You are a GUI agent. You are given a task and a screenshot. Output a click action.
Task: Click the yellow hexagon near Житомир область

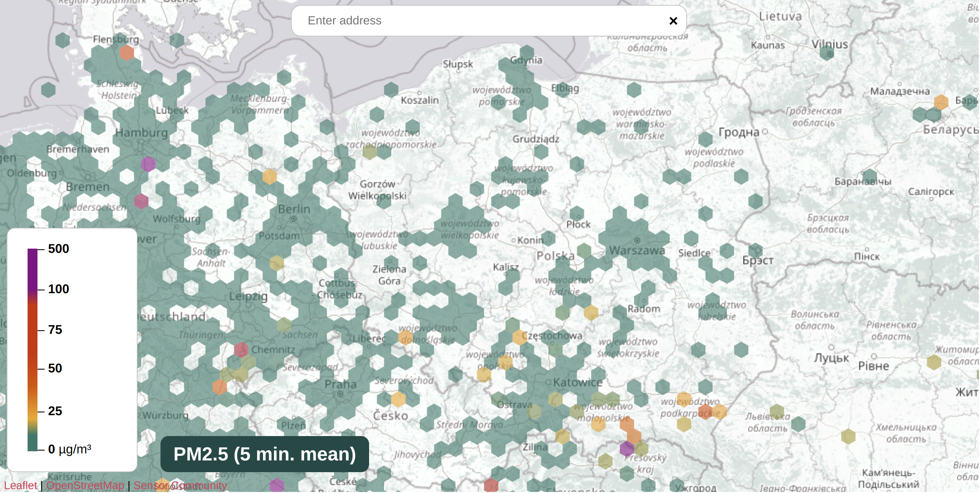click(934, 363)
